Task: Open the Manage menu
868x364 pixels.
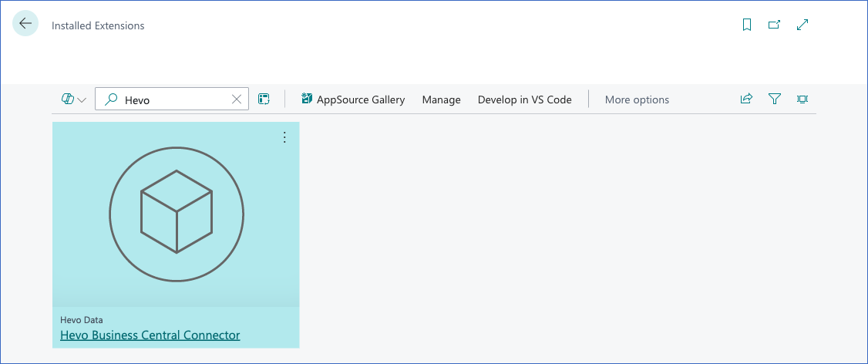Action: [441, 99]
